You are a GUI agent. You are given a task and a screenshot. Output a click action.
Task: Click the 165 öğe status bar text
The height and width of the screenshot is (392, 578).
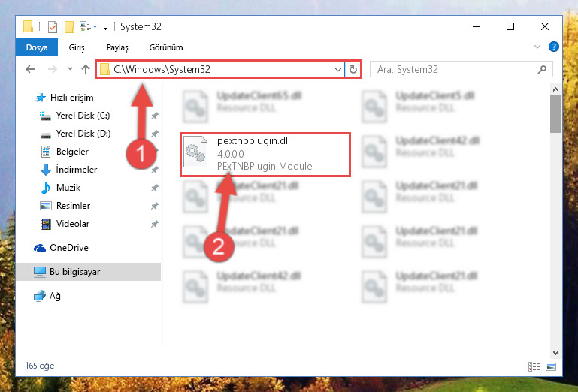pyautogui.click(x=39, y=366)
